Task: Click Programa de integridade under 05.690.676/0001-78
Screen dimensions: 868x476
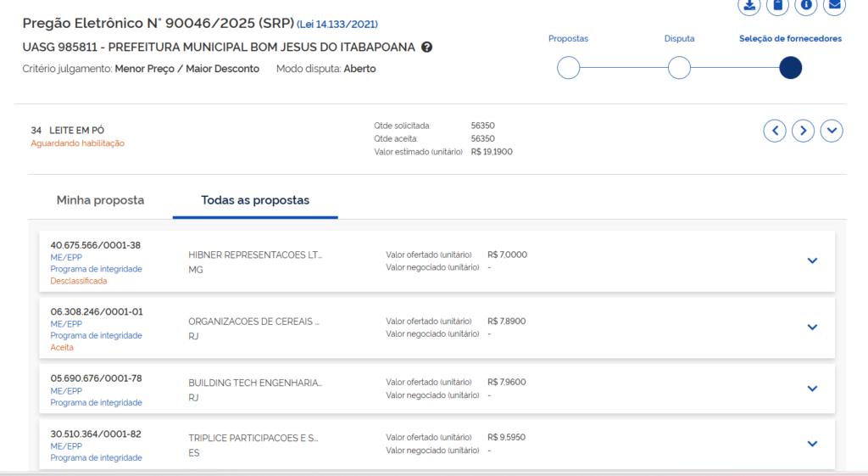Action: coord(97,402)
